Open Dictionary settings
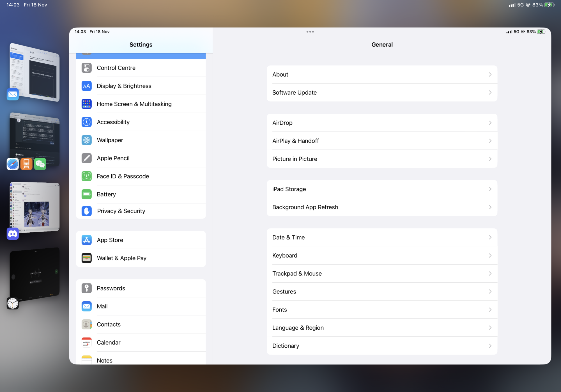The image size is (561, 392). (382, 346)
